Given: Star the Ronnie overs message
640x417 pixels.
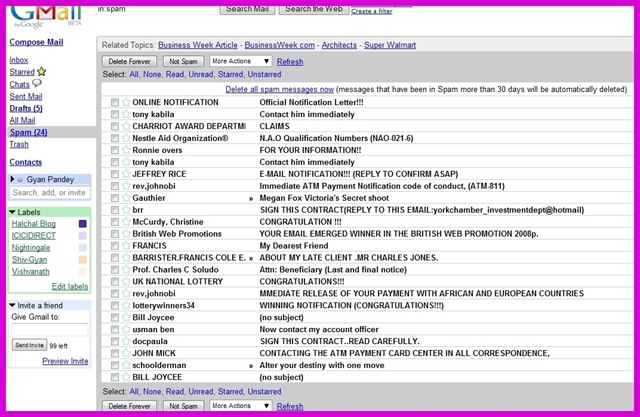Looking at the screenshot, I should coord(126,150).
